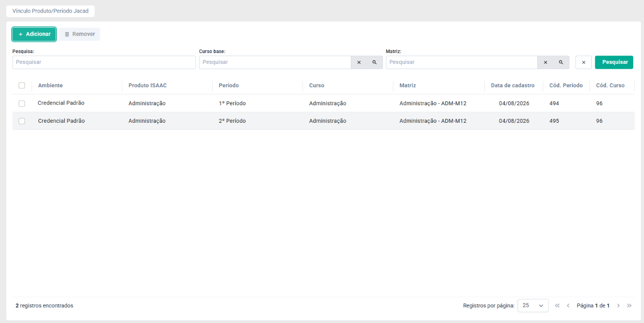This screenshot has width=644, height=323.
Task: Select the 1º Período cell
Action: tap(232, 103)
